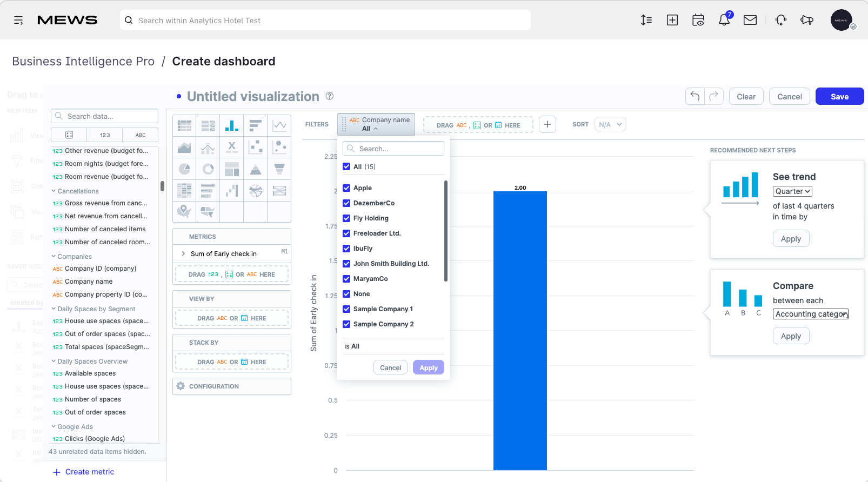Go to Business Intelligence Pro breadcrumb
Image resolution: width=868 pixels, height=482 pixels.
click(83, 62)
